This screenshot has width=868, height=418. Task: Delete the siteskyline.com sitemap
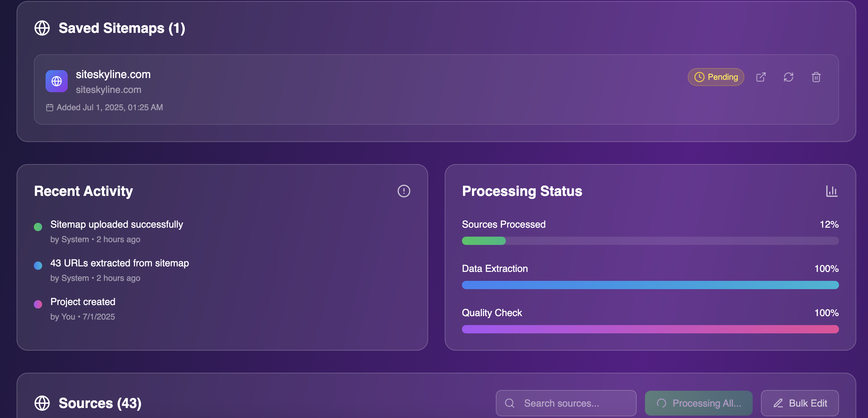click(x=816, y=77)
